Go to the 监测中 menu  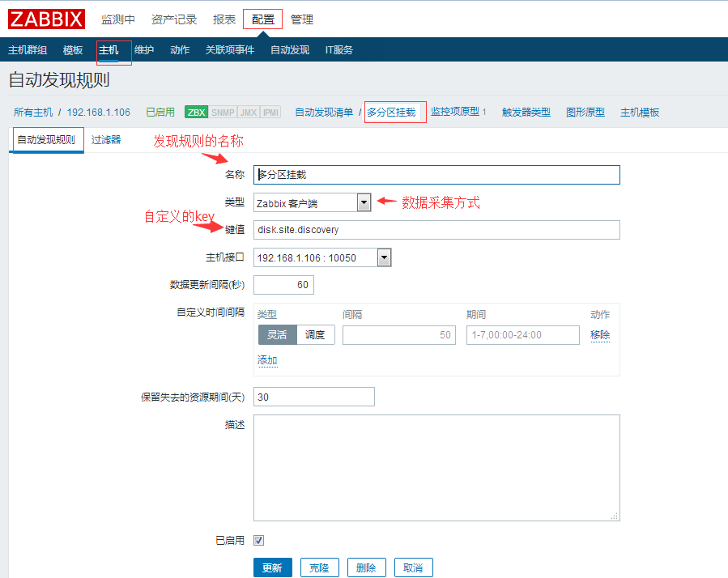click(118, 19)
